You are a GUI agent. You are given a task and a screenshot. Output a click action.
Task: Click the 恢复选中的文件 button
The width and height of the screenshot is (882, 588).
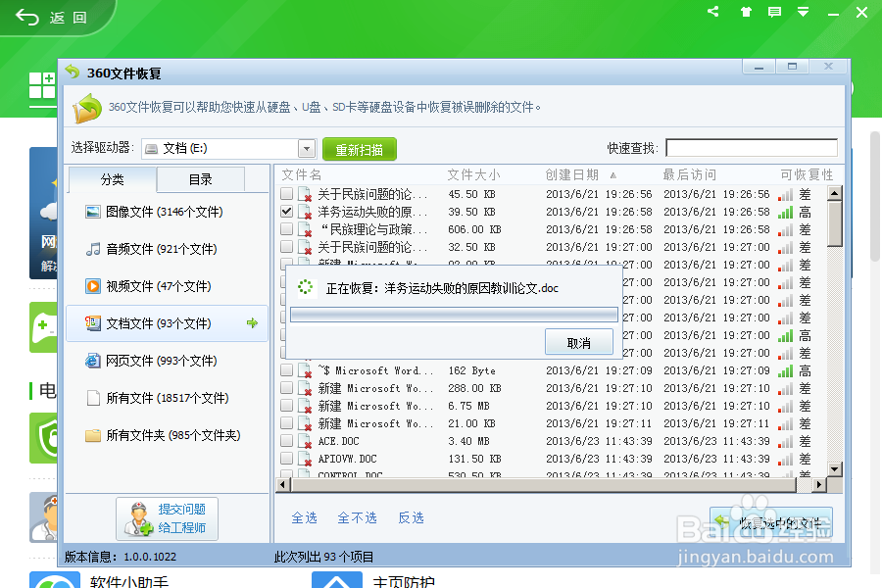click(771, 523)
